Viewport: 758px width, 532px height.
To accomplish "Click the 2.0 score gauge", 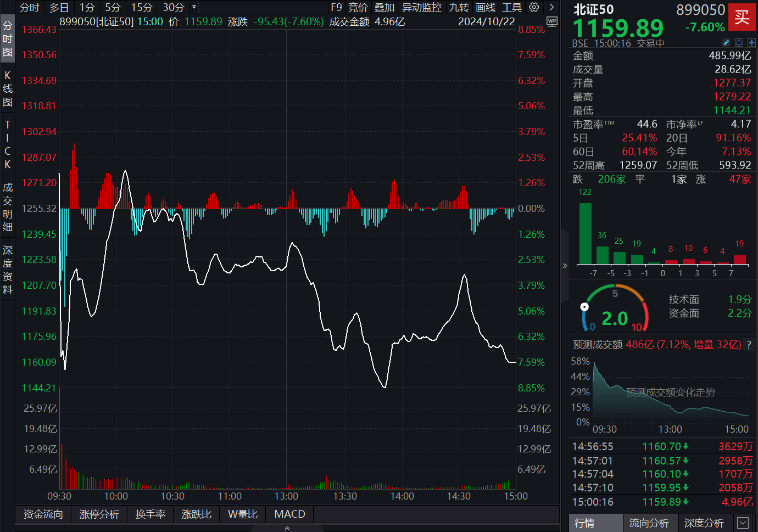I will point(615,309).
